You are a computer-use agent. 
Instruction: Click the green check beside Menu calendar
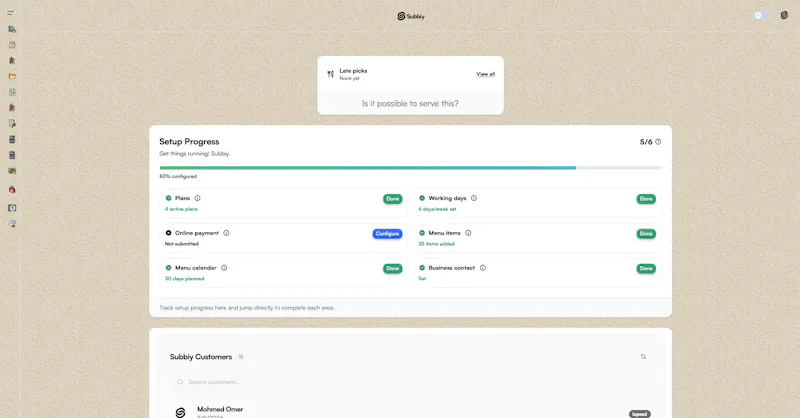click(168, 267)
